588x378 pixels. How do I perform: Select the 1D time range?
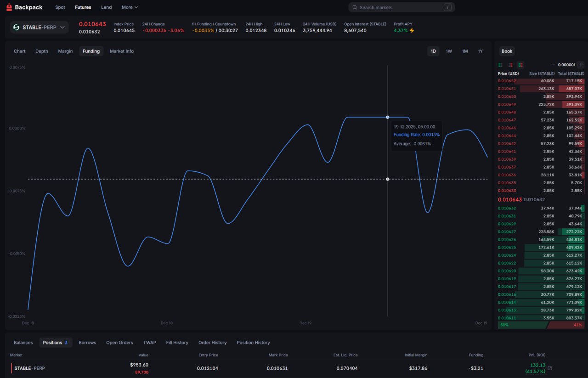coord(433,51)
